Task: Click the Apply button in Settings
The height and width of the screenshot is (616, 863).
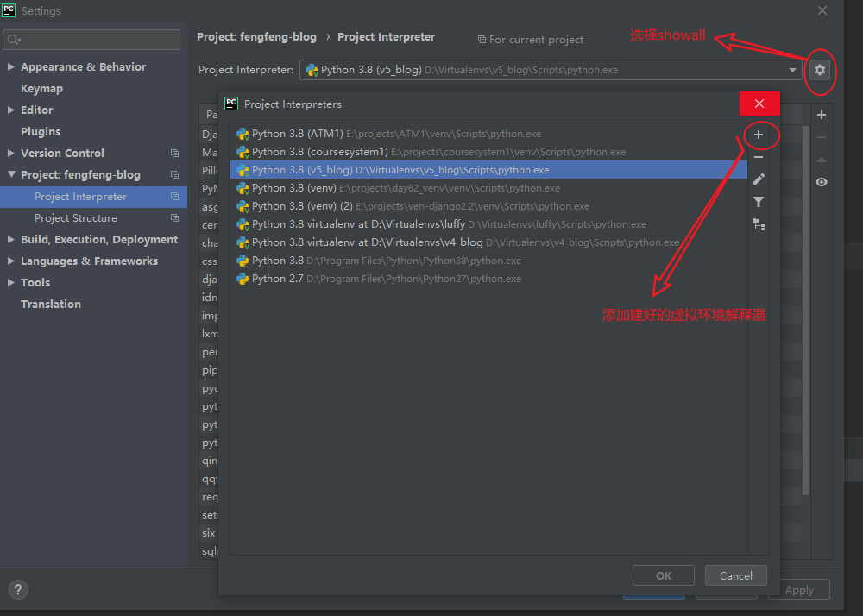Action: [x=799, y=589]
